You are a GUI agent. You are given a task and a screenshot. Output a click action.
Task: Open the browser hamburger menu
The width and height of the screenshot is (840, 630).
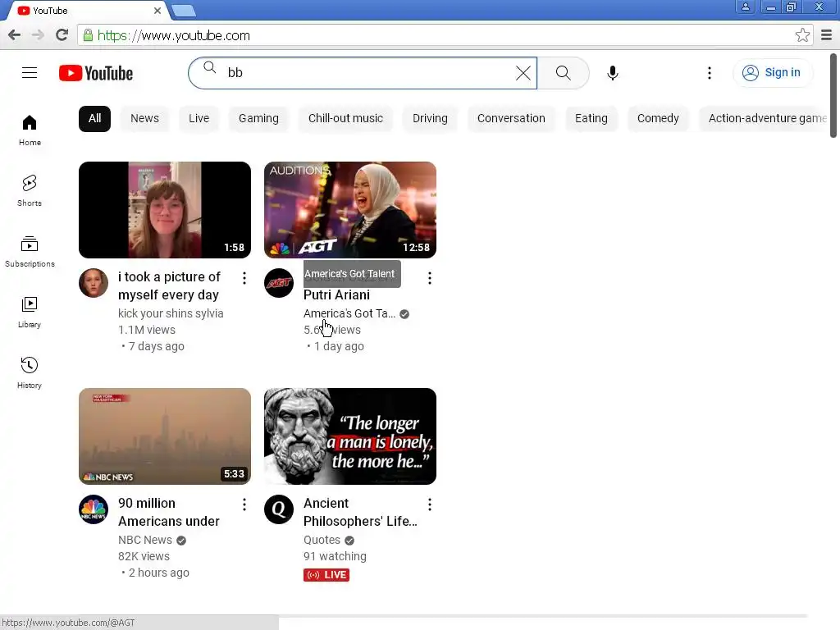point(827,35)
